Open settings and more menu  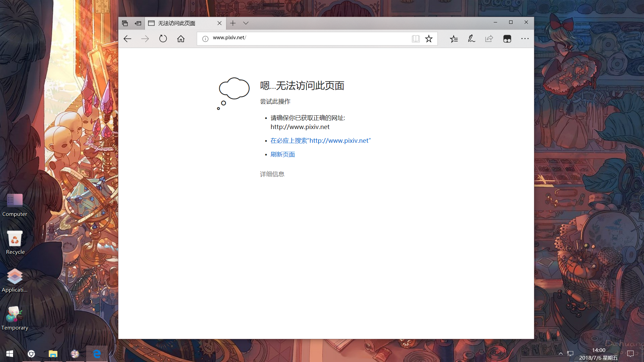pyautogui.click(x=525, y=39)
